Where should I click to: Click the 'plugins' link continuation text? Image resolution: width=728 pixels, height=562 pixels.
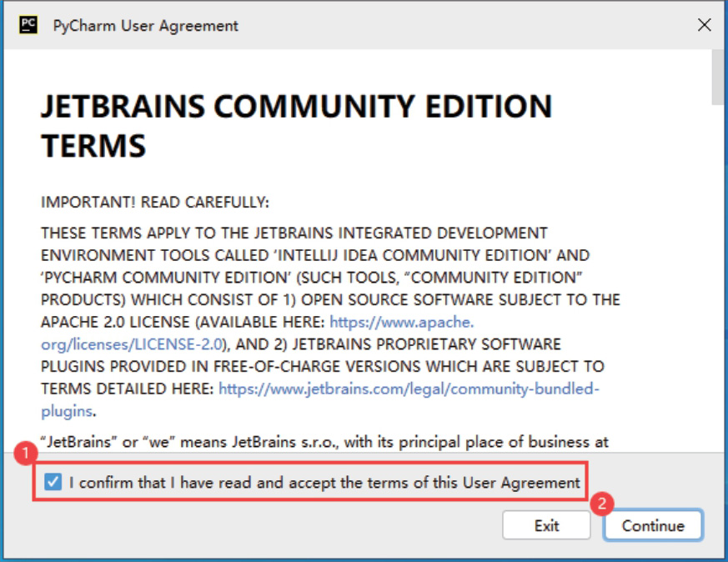[x=67, y=410]
